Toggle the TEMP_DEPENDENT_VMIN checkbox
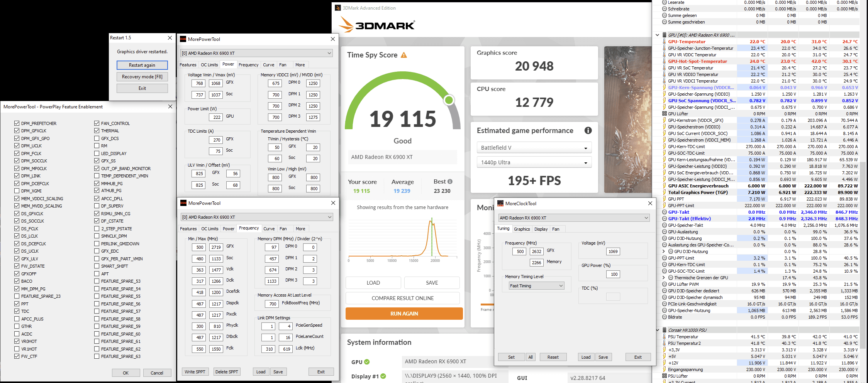Image resolution: width=868 pixels, height=383 pixels. [97, 176]
